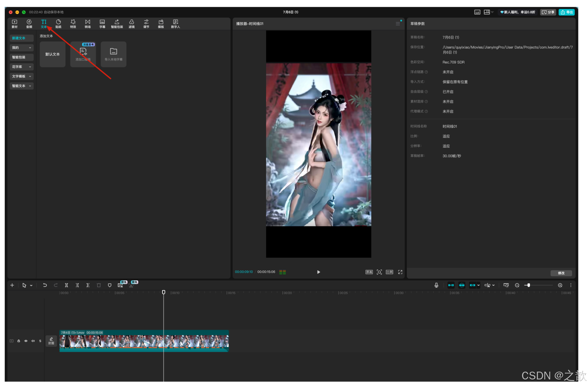Screen dimensions: 588x386
Task: Trim clip right of the playhead
Action: 88,285
